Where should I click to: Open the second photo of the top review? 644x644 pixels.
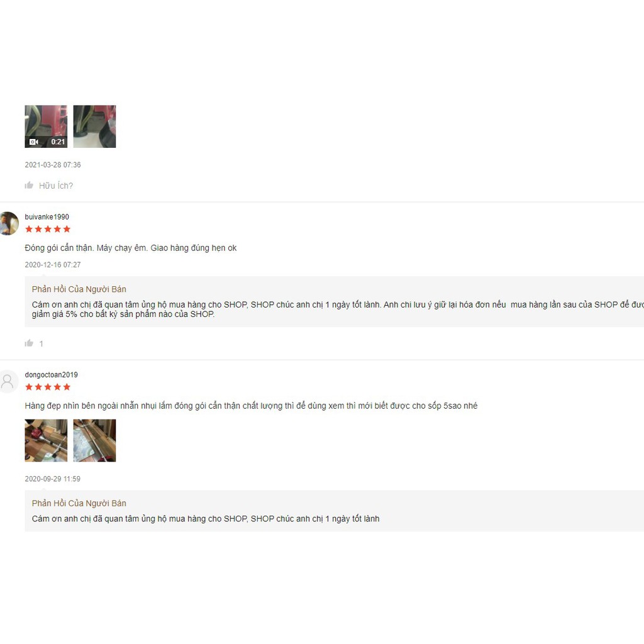coord(94,126)
